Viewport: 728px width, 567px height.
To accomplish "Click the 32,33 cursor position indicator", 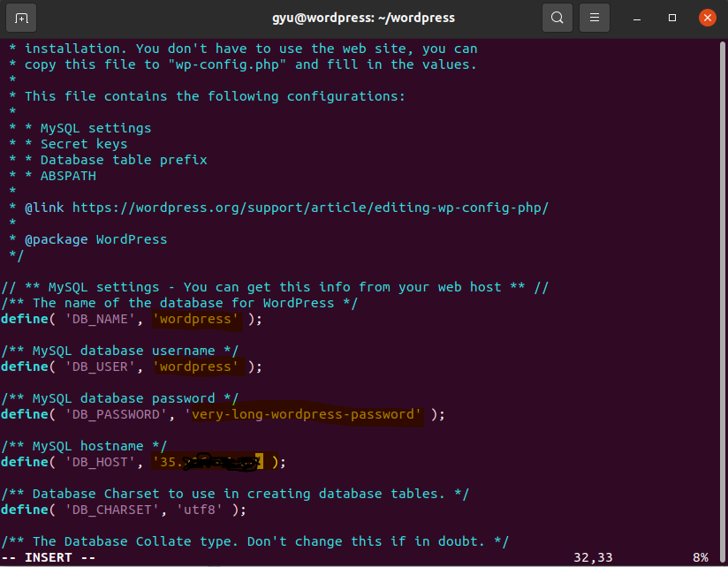I will [593, 557].
